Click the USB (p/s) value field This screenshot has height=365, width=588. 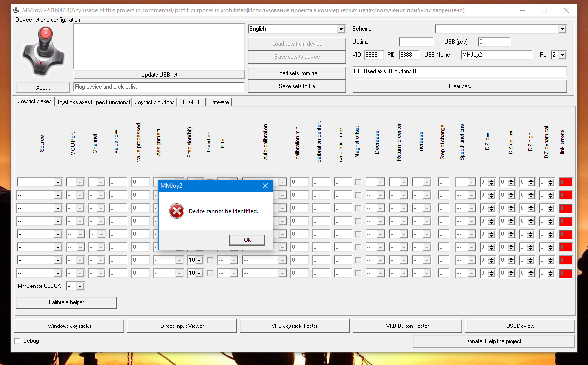pyautogui.click(x=494, y=42)
